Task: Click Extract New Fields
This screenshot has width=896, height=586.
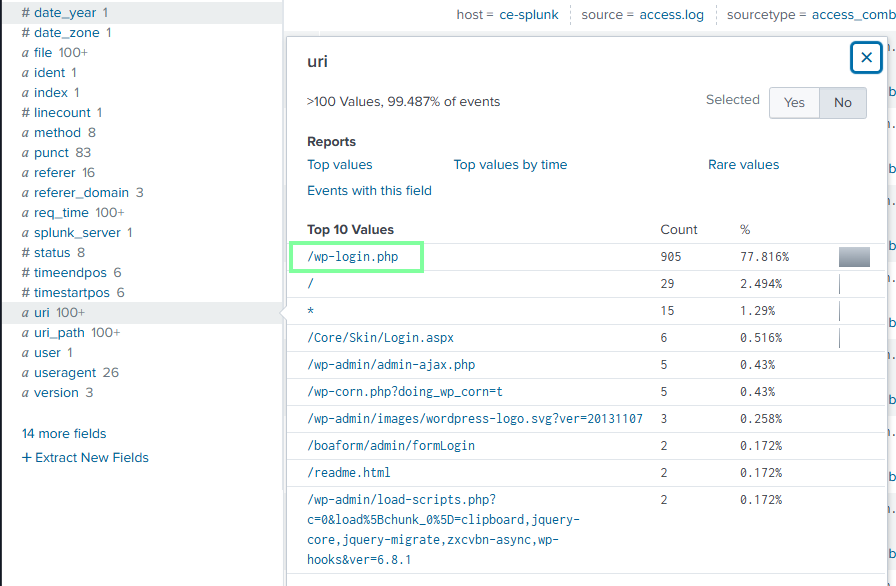Action: (85, 458)
